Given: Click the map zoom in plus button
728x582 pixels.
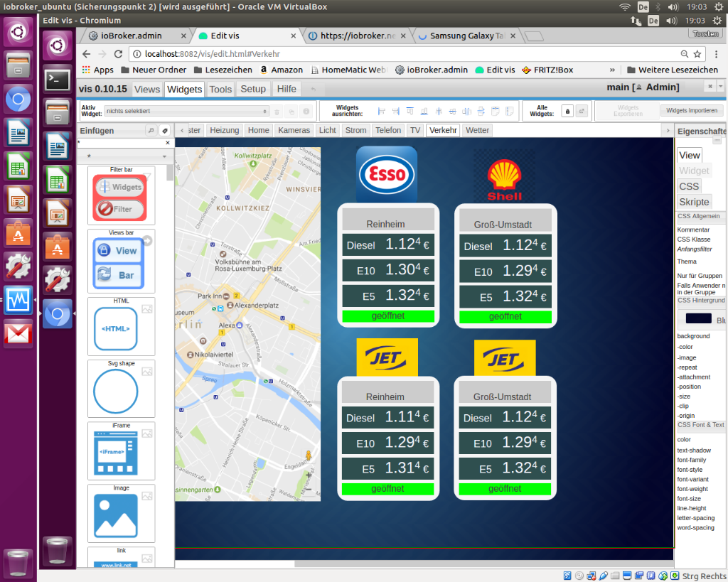Looking at the screenshot, I should (309, 475).
